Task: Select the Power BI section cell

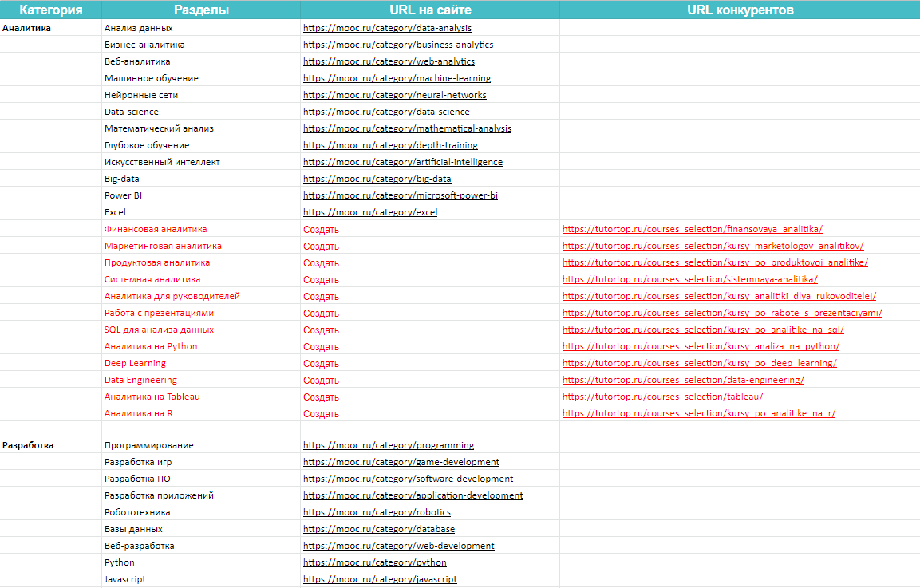Action: 123,195
